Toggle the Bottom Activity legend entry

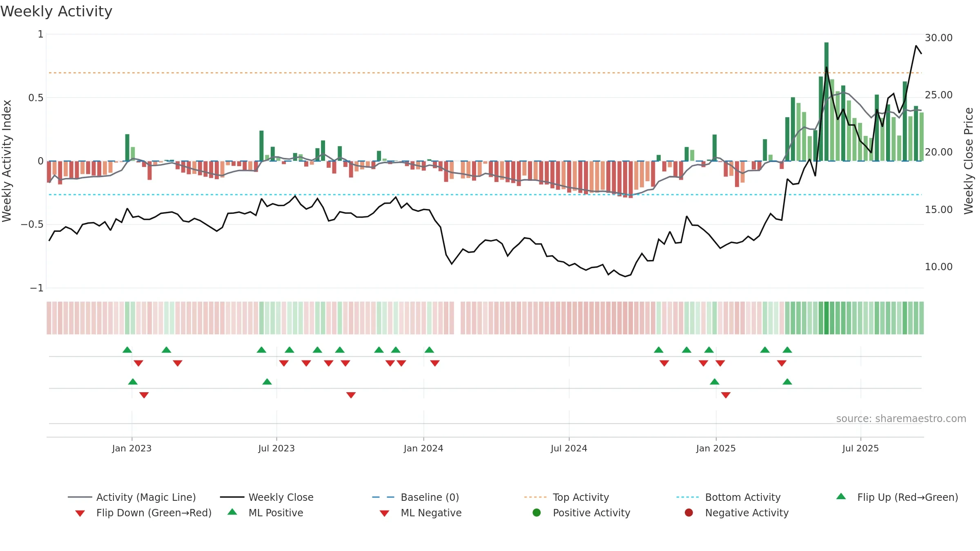click(728, 497)
